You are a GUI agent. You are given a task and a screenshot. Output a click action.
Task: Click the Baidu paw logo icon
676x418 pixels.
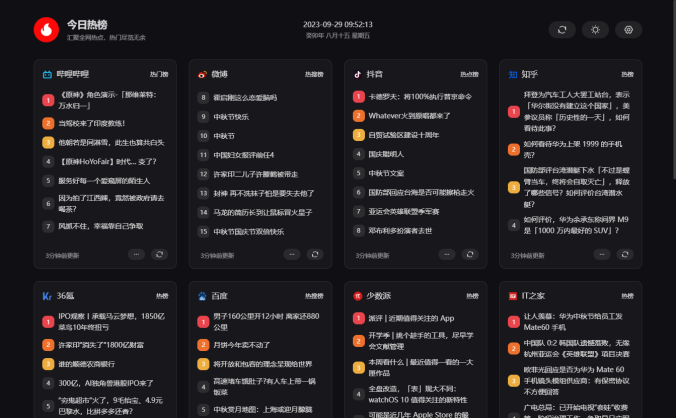pos(202,296)
